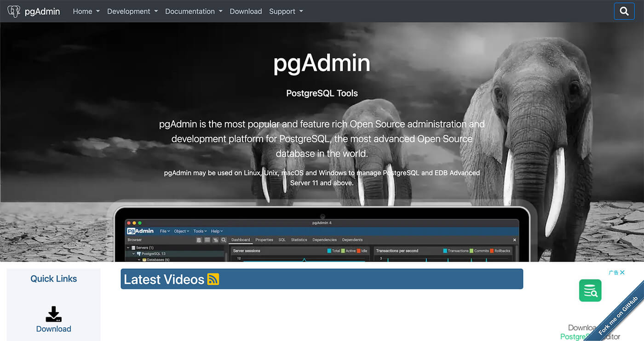This screenshot has width=644, height=341.
Task: Click the green Active legend swatch
Action: 343,251
